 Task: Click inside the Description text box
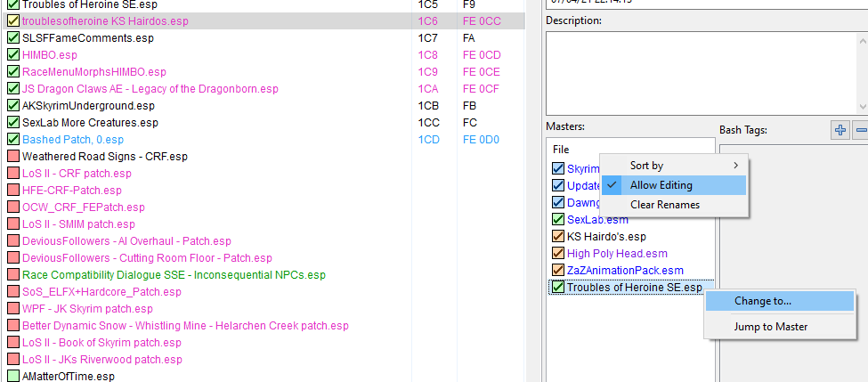[x=702, y=73]
